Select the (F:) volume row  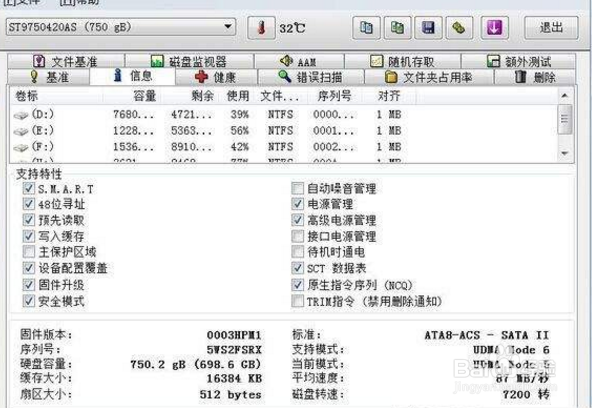pyautogui.click(x=283, y=146)
